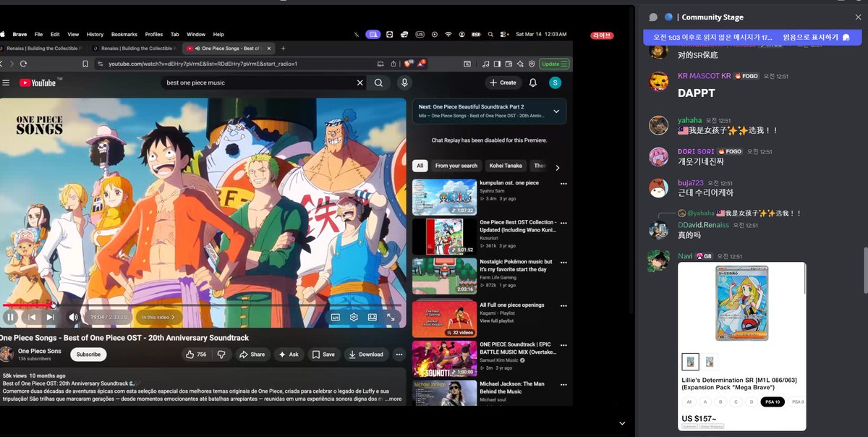
Task: Mute the video volume speaker icon
Action: click(x=73, y=317)
